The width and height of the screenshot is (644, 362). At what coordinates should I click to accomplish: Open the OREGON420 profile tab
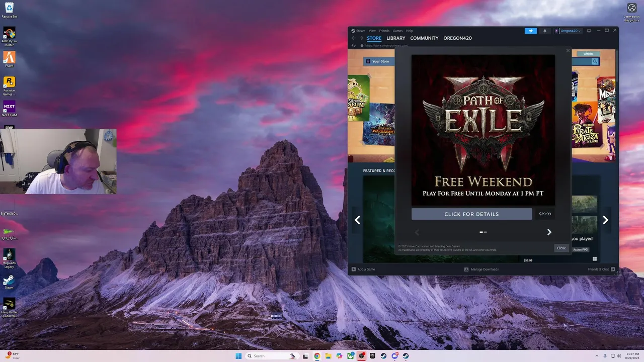click(x=457, y=38)
